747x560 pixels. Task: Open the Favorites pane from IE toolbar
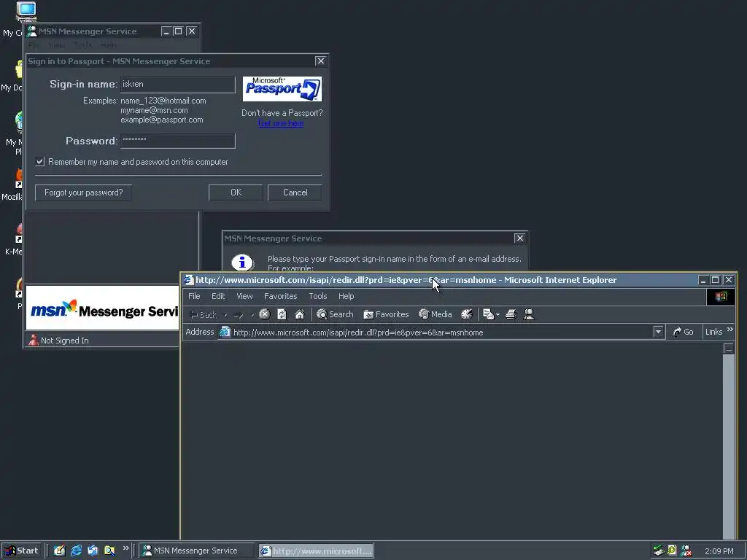coord(386,314)
